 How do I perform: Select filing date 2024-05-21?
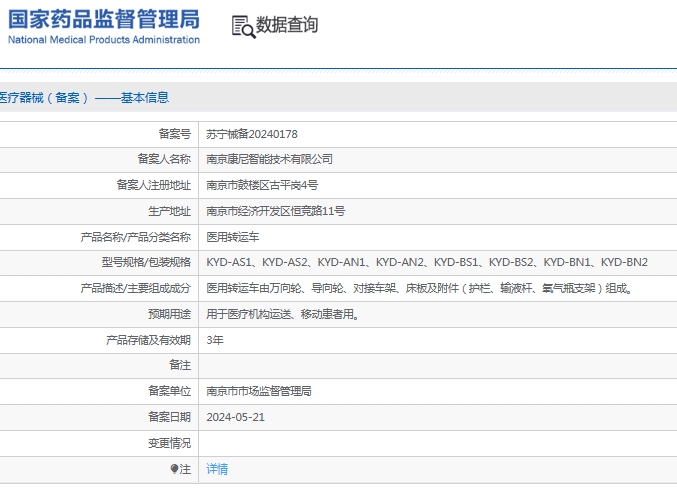coord(235,417)
